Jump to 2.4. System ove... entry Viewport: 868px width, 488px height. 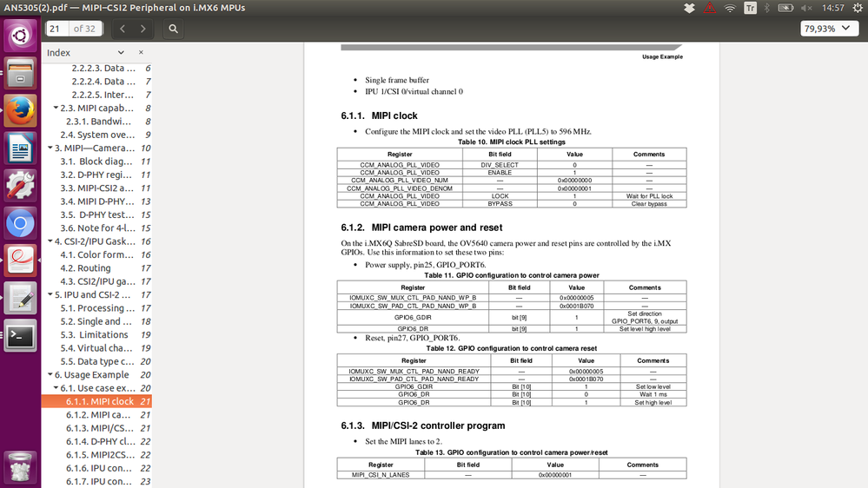[96, 135]
